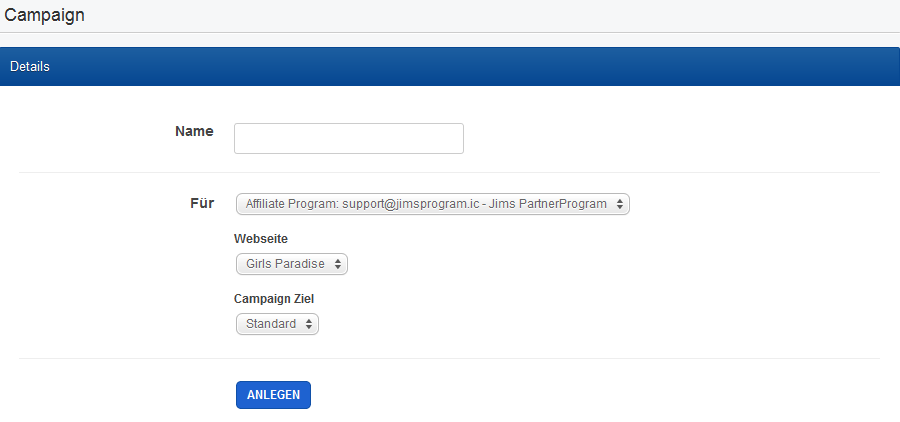
Task: Click the horizontal divider line below the Name field
Action: click(449, 172)
